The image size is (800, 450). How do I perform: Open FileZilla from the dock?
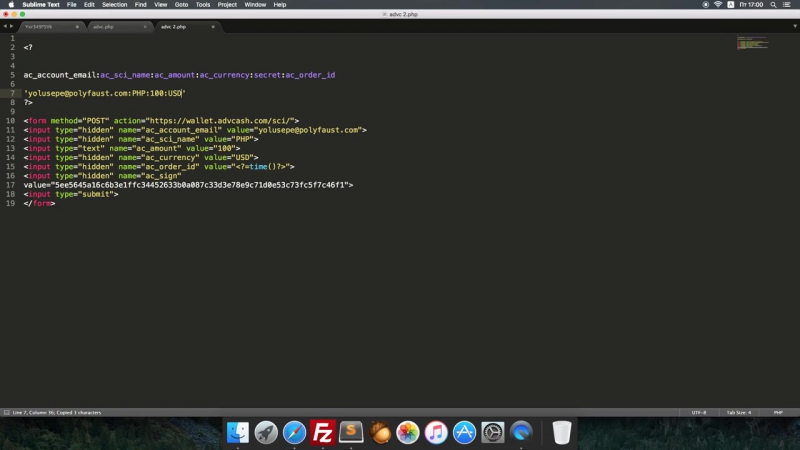coord(322,432)
